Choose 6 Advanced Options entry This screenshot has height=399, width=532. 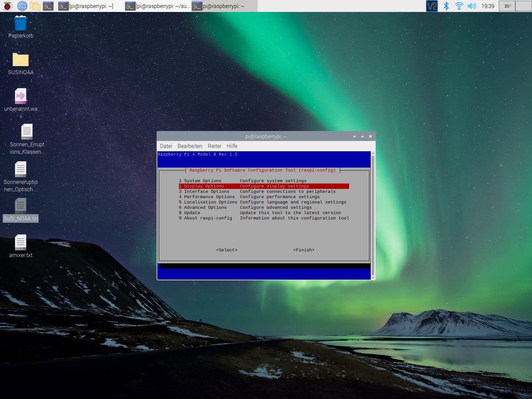(264, 207)
